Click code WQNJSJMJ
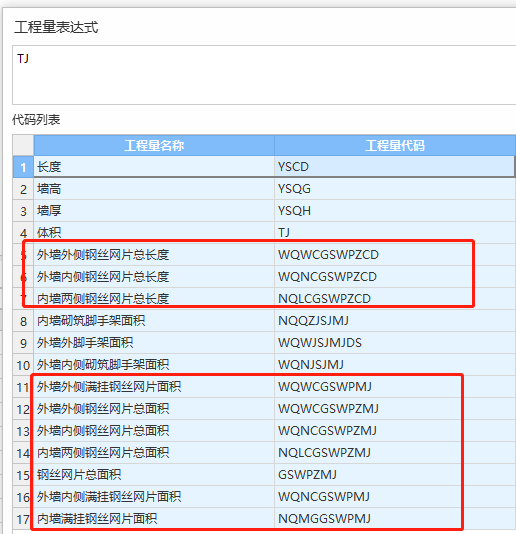Viewport: 516px width, 534px height. tap(311, 364)
